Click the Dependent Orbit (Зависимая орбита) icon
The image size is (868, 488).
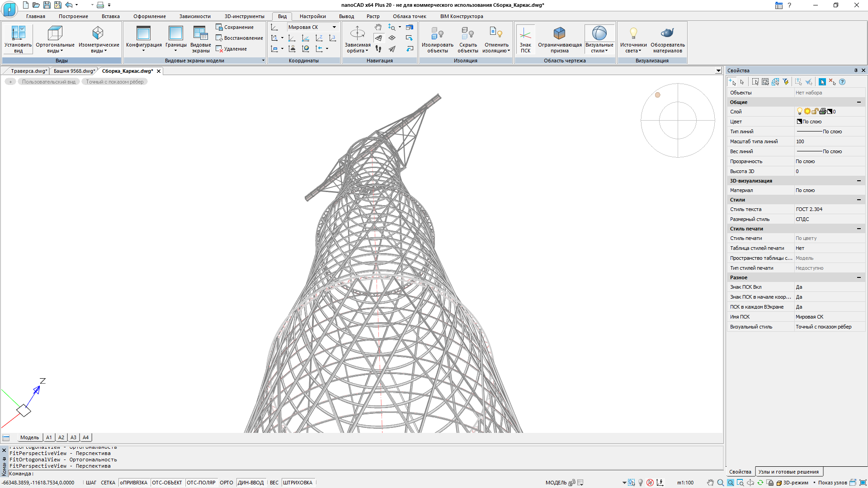point(357,33)
